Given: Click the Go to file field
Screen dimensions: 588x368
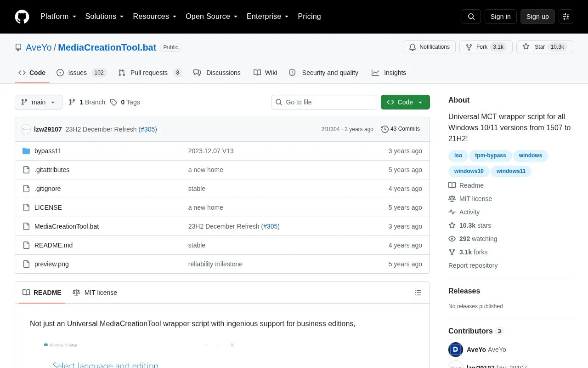Looking at the screenshot, I should pos(324,102).
